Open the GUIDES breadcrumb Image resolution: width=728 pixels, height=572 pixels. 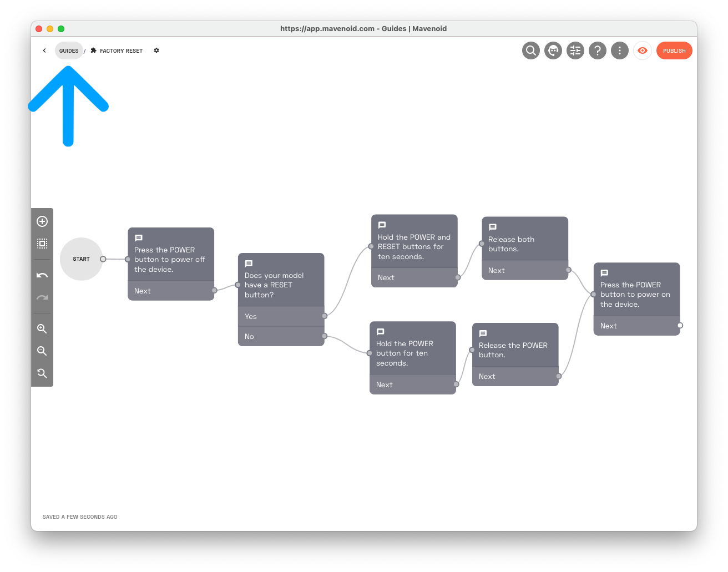pos(69,50)
